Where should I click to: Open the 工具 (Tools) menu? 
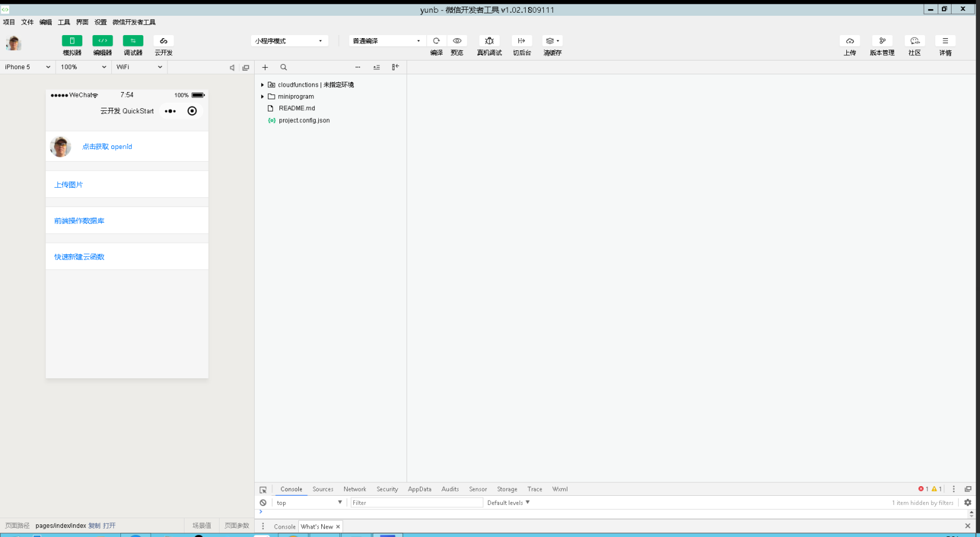(x=64, y=22)
